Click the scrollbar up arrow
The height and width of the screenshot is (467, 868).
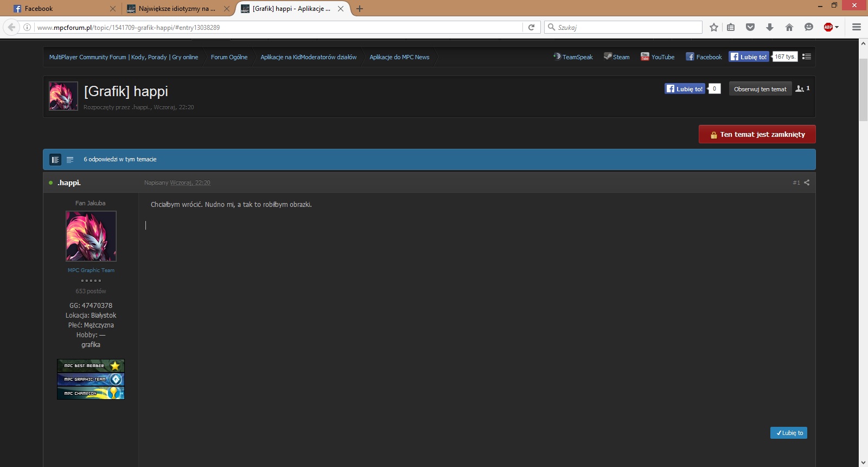coord(863,43)
